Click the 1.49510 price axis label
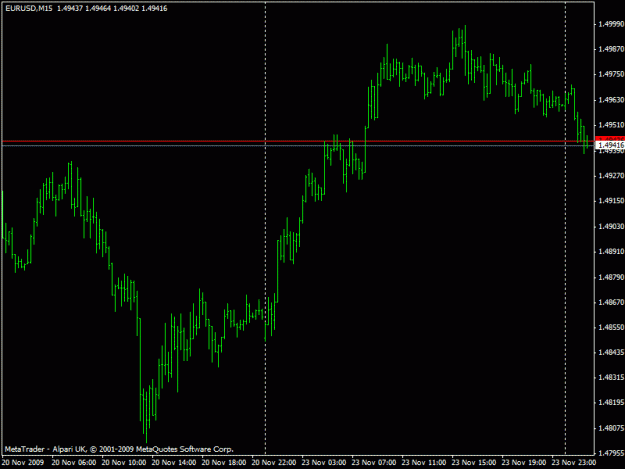 coord(611,125)
